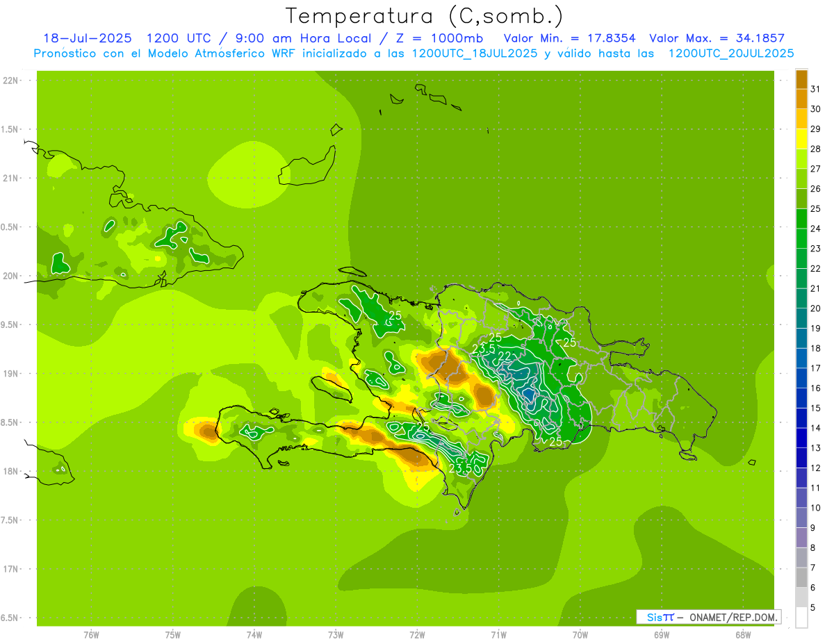Click the legend value '27'

(815, 168)
